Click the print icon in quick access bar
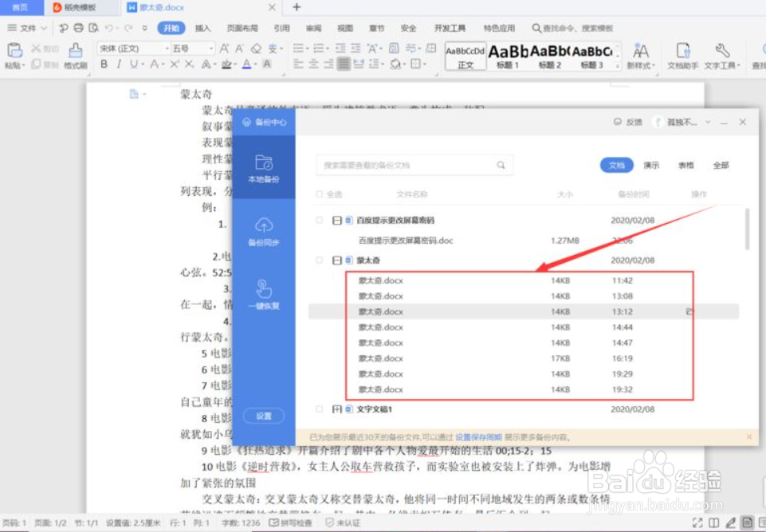766x532 pixels. pos(78,28)
